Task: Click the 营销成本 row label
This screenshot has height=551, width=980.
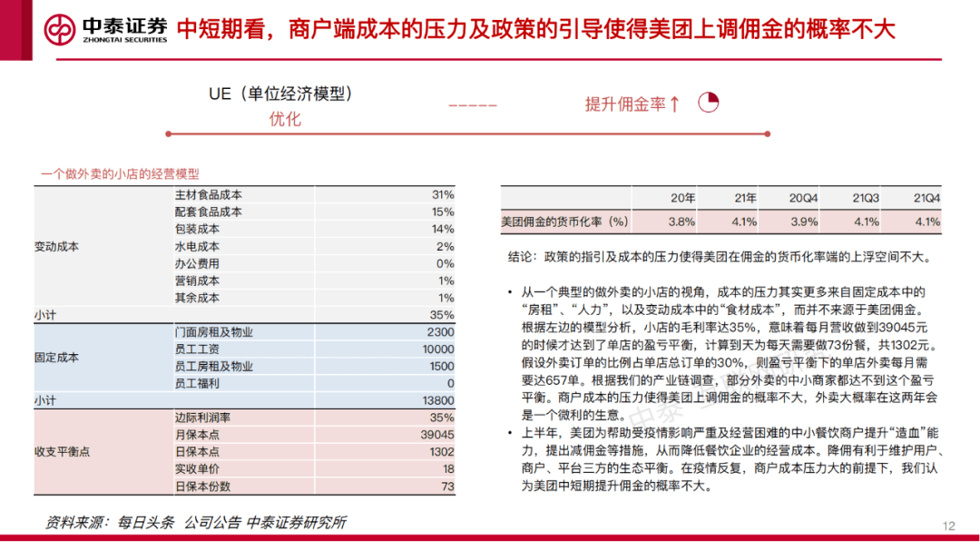Action: coord(197,280)
